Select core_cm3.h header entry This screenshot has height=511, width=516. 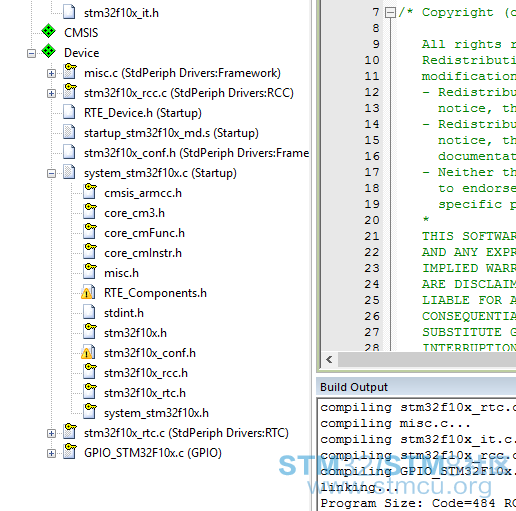(134, 213)
